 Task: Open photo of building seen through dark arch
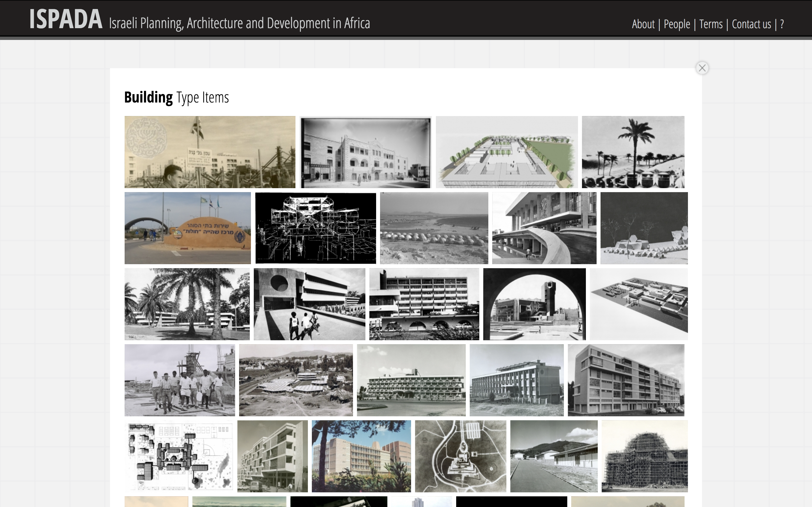coord(534,304)
